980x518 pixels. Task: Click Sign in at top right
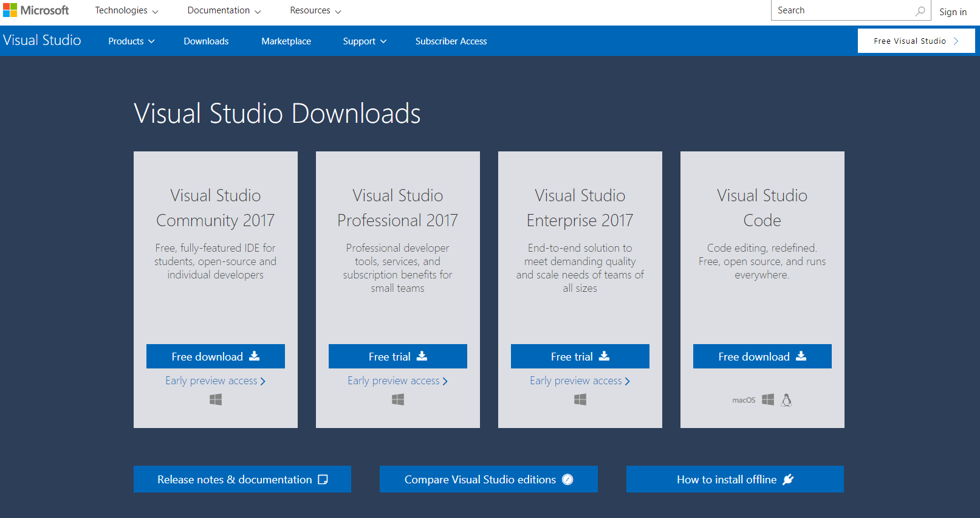953,12
